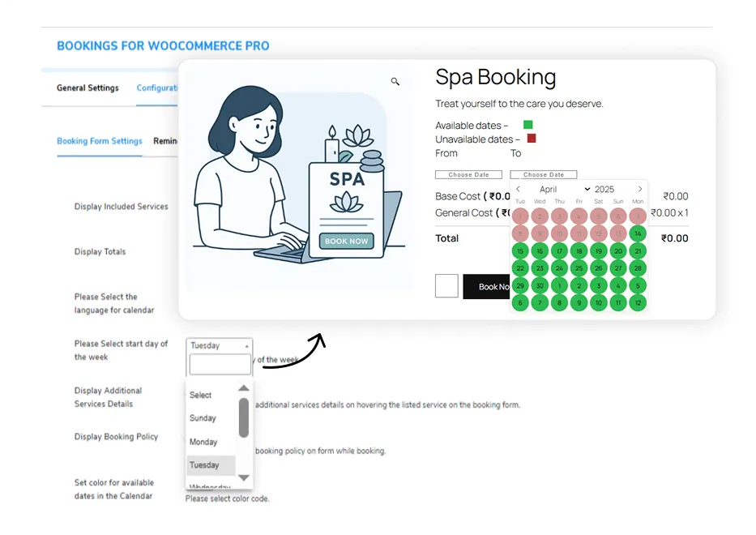Open the Reminder sub-tab
Viewport: 756px width, 535px height.
tap(165, 141)
